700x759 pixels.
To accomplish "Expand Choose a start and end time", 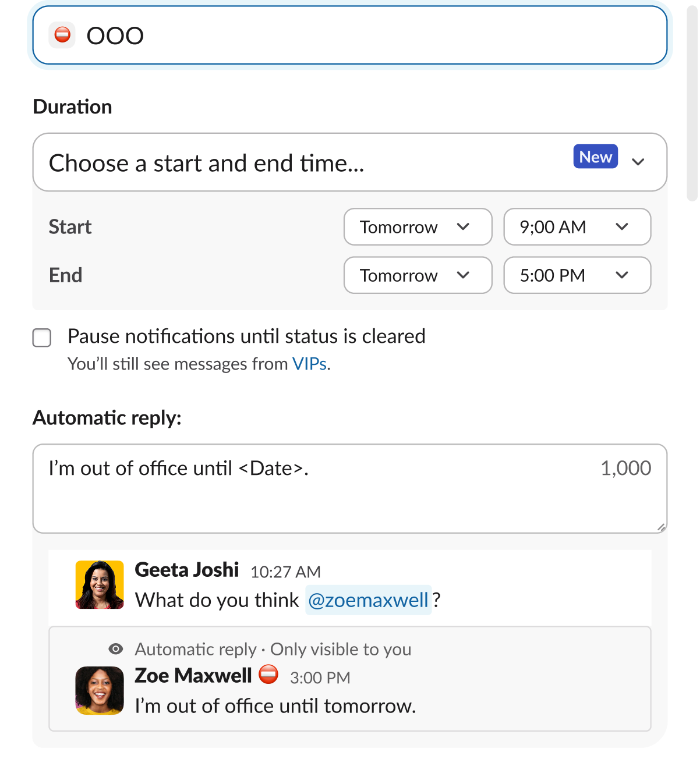I will (350, 162).
